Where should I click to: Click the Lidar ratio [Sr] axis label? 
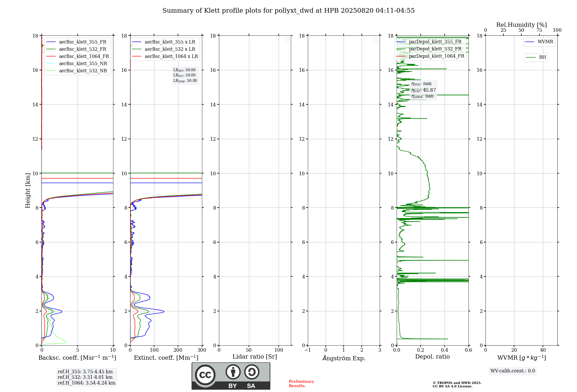tap(255, 357)
